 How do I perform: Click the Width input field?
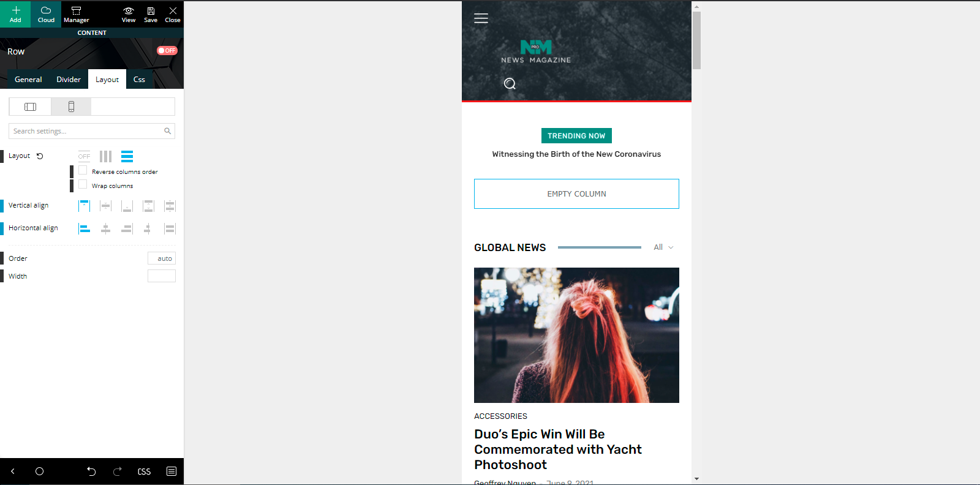coord(162,276)
